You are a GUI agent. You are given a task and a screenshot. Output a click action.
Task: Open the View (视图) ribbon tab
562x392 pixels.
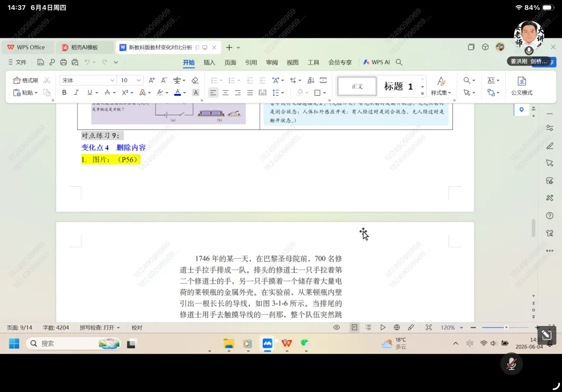tap(292, 62)
